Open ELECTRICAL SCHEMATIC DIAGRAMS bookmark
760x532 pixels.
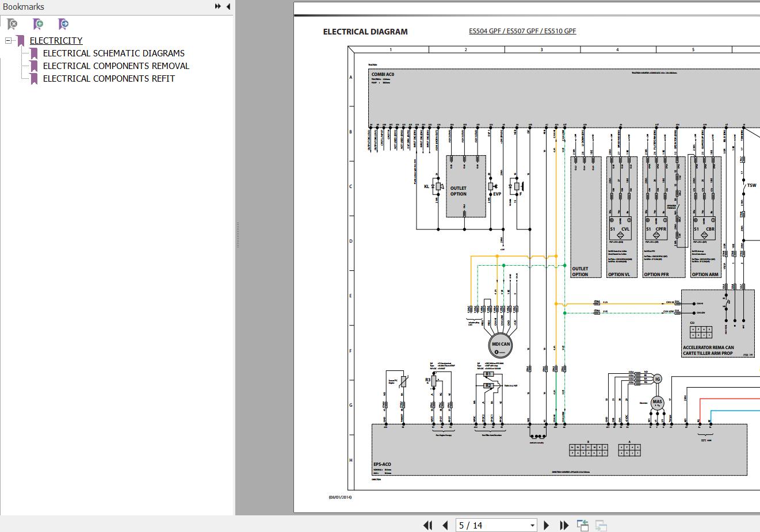tap(113, 53)
